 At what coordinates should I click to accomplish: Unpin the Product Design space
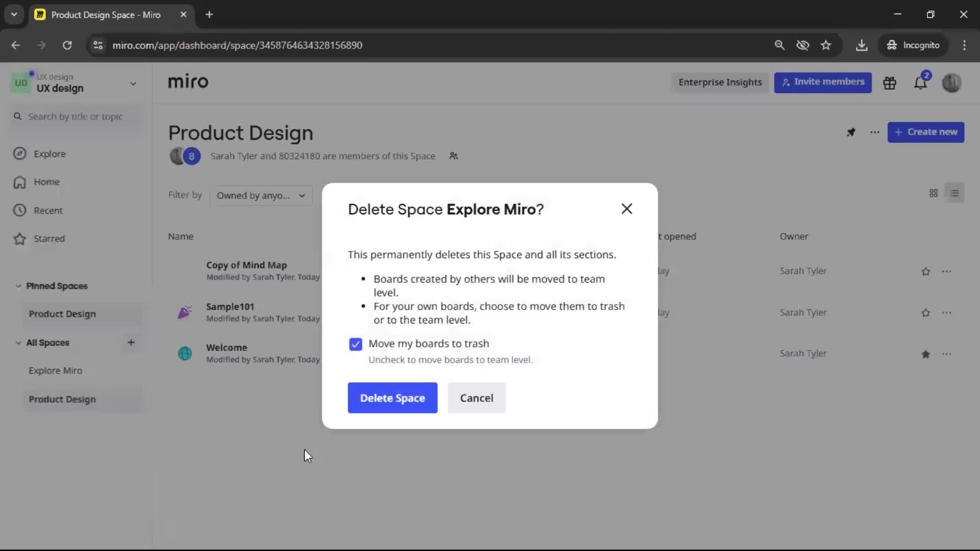point(851,132)
